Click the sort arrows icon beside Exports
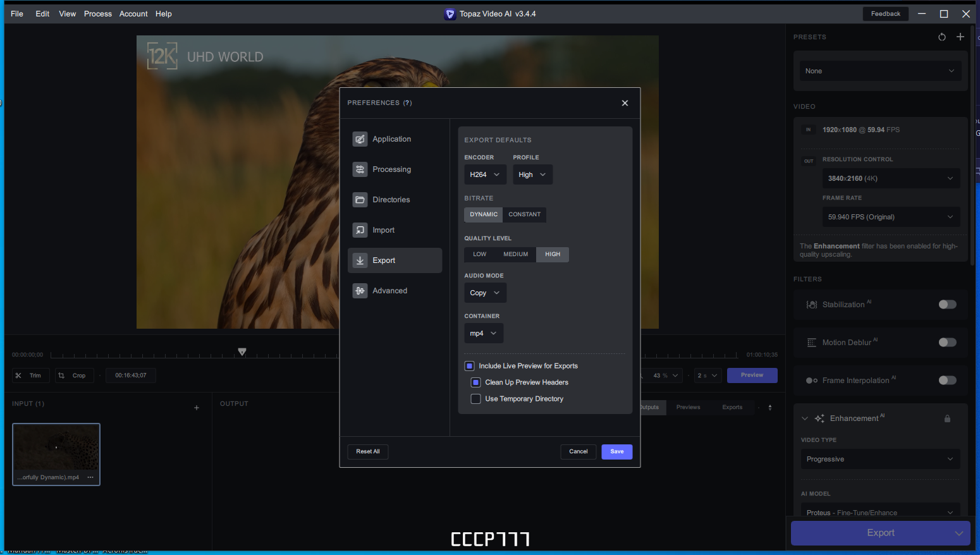The width and height of the screenshot is (980, 555). 770,408
